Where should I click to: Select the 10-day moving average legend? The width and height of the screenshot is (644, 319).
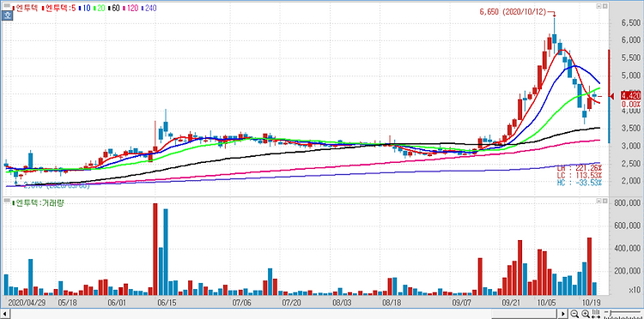pyautogui.click(x=84, y=8)
